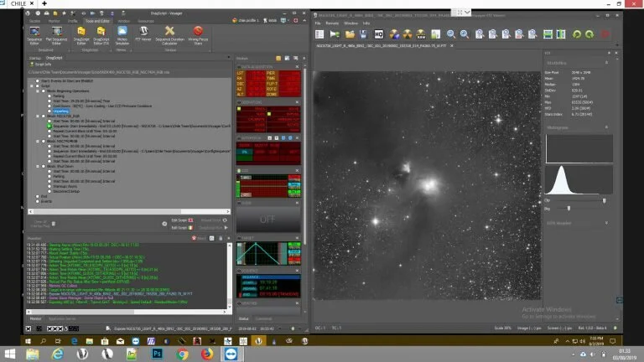Image resolution: width=644 pixels, height=362 pixels.
Task: Open the Statistics section dropdown arrow
Action: (606, 63)
